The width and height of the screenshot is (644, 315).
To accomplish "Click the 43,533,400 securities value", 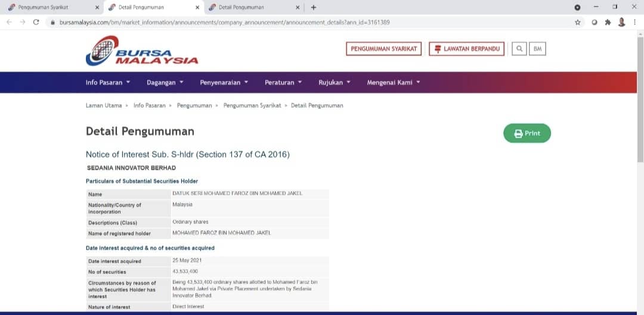I will (x=185, y=271).
